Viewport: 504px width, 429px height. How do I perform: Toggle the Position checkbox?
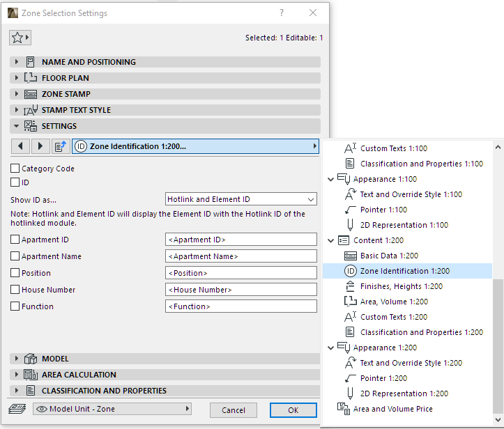click(x=15, y=273)
